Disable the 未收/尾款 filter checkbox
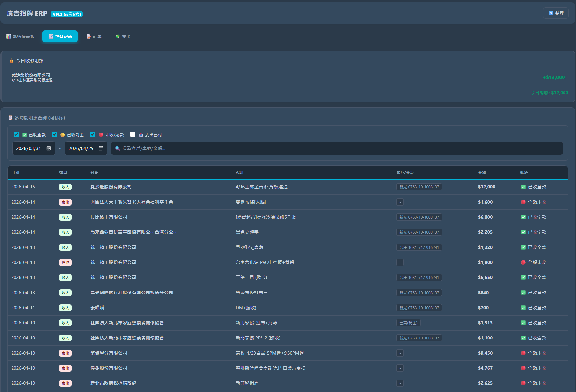This screenshot has height=392, width=576. point(93,134)
